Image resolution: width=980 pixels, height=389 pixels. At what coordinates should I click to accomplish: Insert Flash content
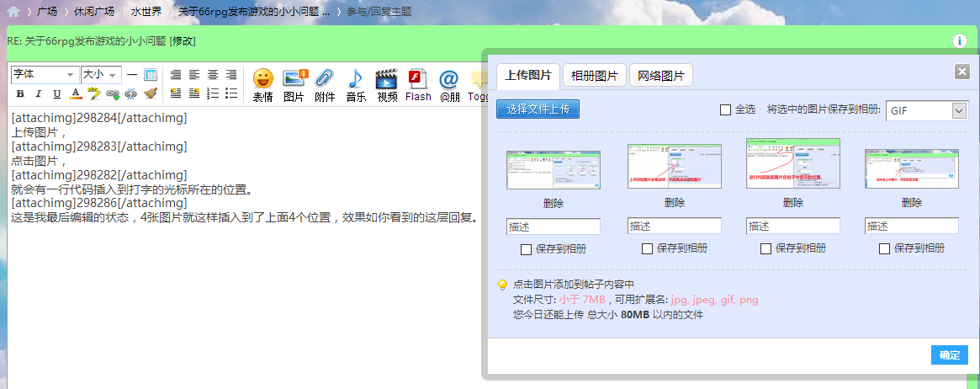[x=418, y=85]
